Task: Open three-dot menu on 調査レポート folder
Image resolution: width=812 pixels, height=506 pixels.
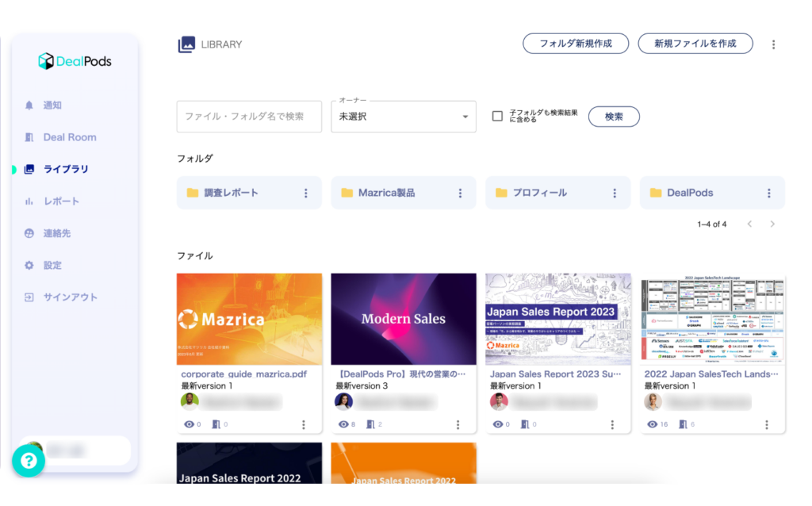Action: pyautogui.click(x=306, y=193)
